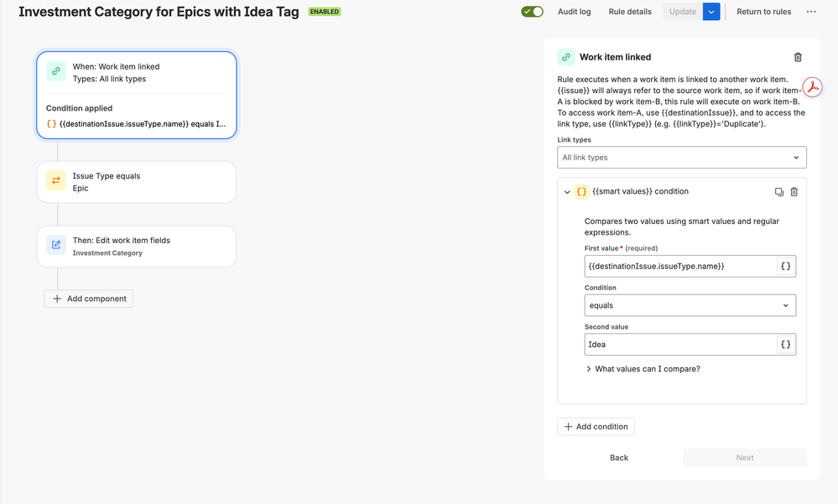The width and height of the screenshot is (838, 504).
Task: Select the Issue Type equals Epic condition
Action: [x=137, y=182]
